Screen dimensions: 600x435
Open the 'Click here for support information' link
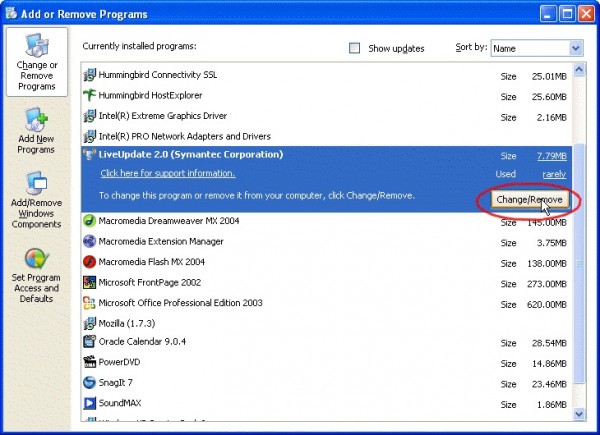pyautogui.click(x=168, y=173)
